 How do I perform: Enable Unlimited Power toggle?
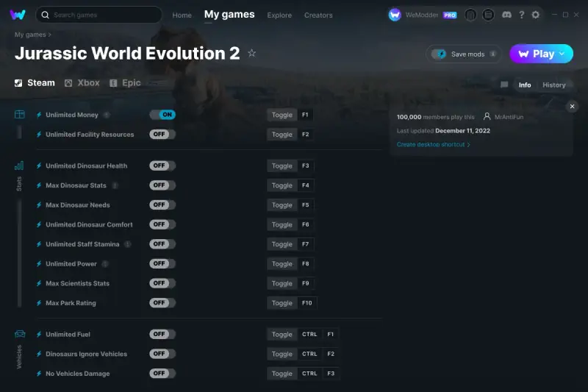[x=162, y=264]
